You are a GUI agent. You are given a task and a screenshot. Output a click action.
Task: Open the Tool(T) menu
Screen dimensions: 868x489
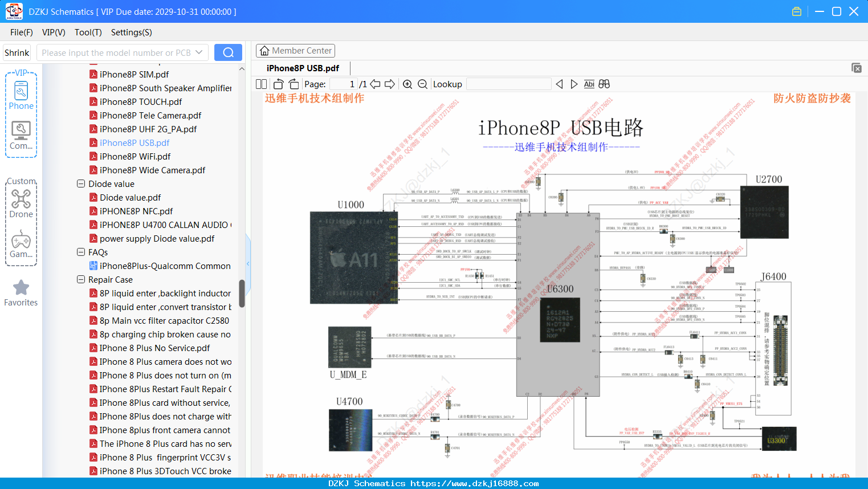88,32
